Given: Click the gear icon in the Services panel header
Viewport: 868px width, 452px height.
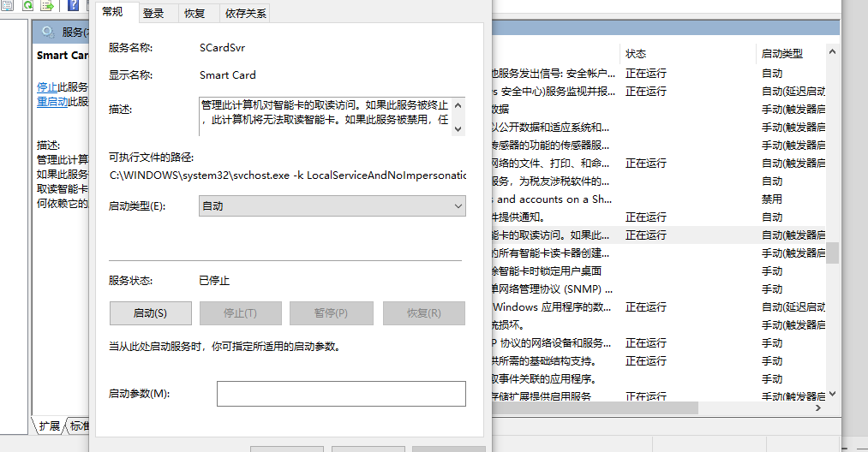Looking at the screenshot, I should [x=48, y=32].
